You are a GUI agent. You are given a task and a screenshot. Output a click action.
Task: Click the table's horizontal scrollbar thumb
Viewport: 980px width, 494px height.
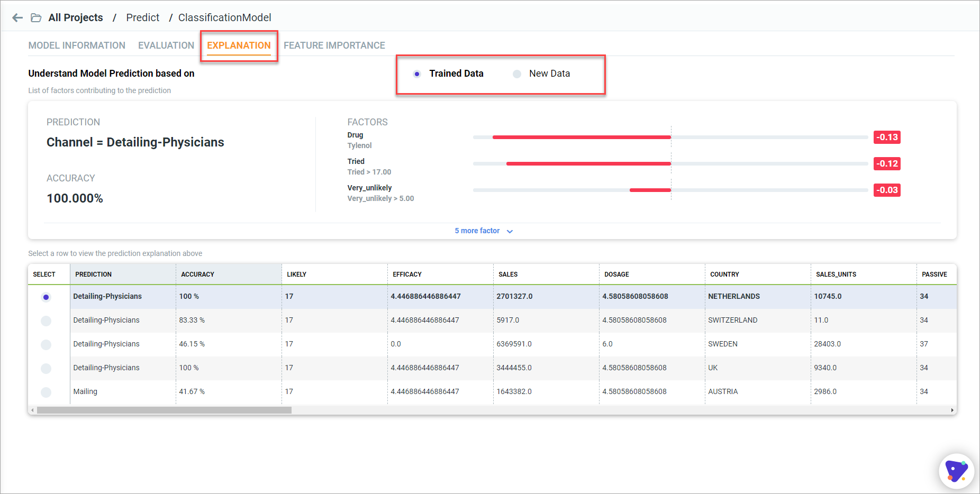coord(164,410)
